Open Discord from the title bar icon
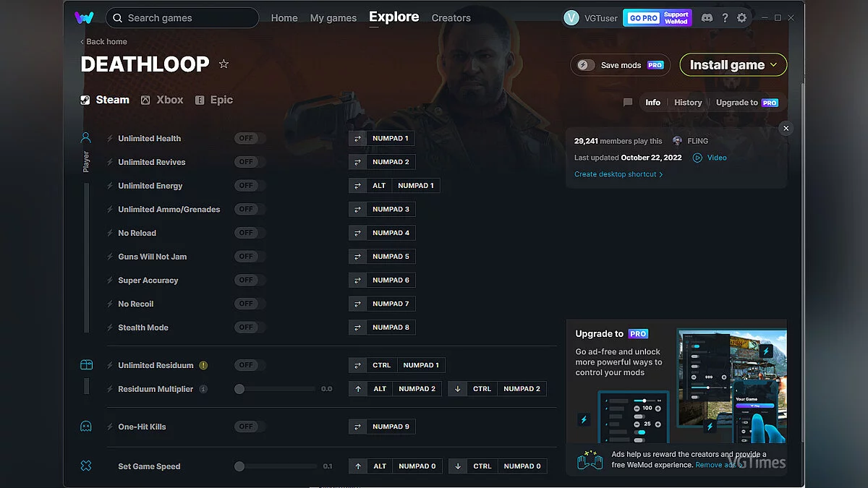 (x=707, y=17)
